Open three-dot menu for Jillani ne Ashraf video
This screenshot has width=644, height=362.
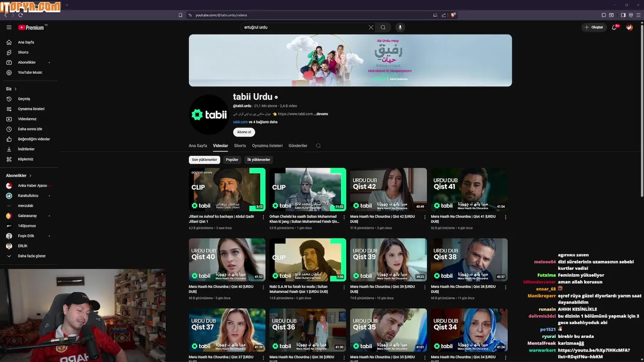tap(263, 217)
